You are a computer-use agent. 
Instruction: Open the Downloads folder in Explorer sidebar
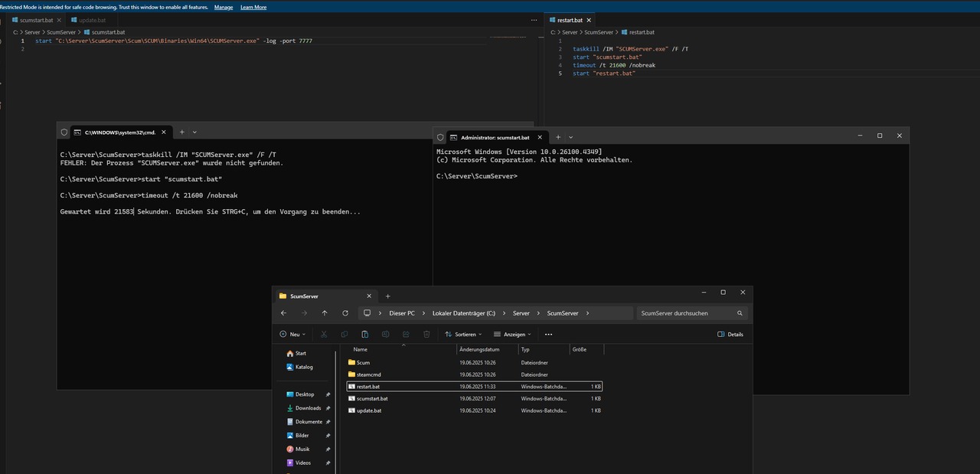point(308,408)
